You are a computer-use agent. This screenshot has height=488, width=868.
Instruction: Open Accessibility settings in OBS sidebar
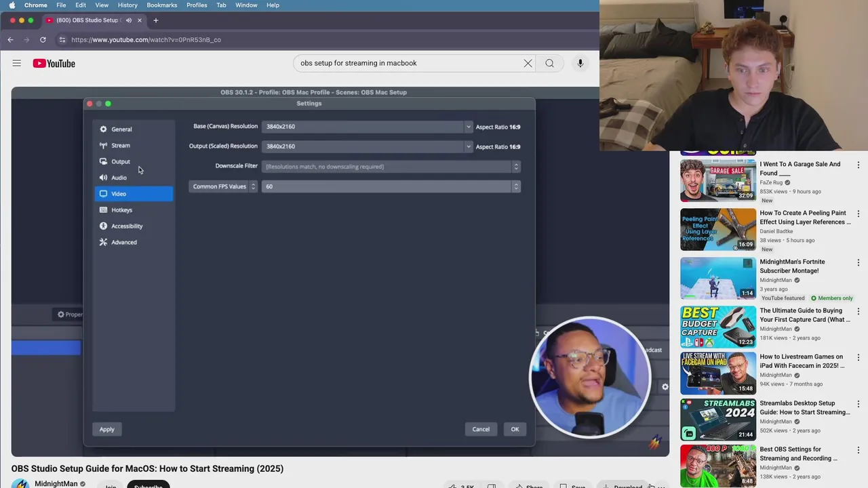[134, 226]
